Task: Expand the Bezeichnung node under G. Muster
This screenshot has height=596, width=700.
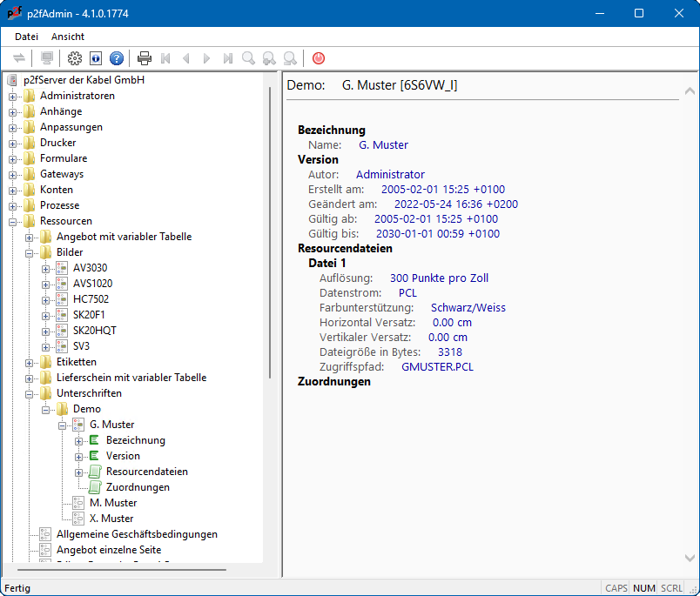Action: coord(79,440)
